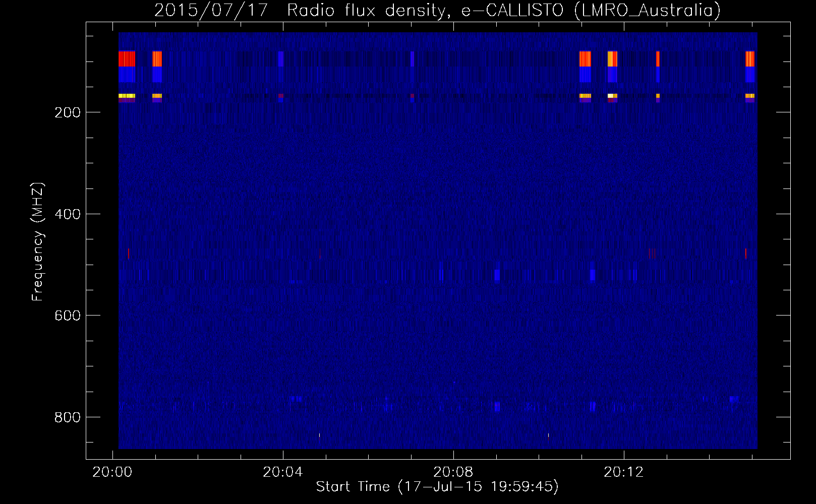Click the 20:00 time tick label
Image resolution: width=816 pixels, height=504 pixels.
click(x=112, y=472)
